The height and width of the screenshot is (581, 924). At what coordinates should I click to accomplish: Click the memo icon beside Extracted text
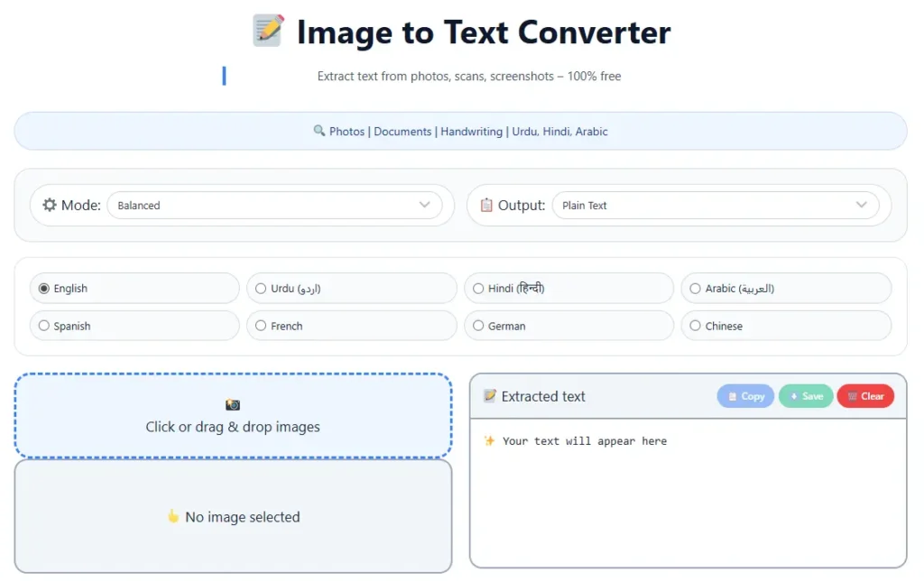[x=489, y=396]
